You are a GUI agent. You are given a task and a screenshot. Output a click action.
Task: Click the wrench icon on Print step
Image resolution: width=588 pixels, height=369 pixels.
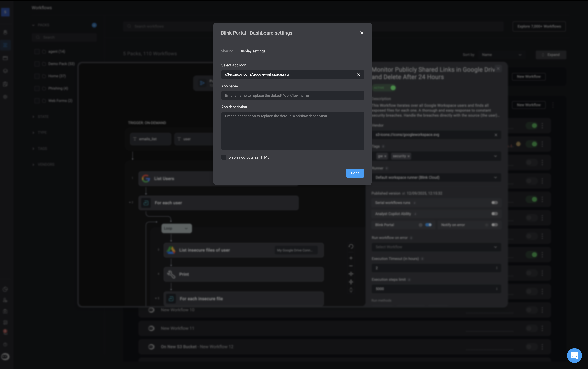click(171, 274)
